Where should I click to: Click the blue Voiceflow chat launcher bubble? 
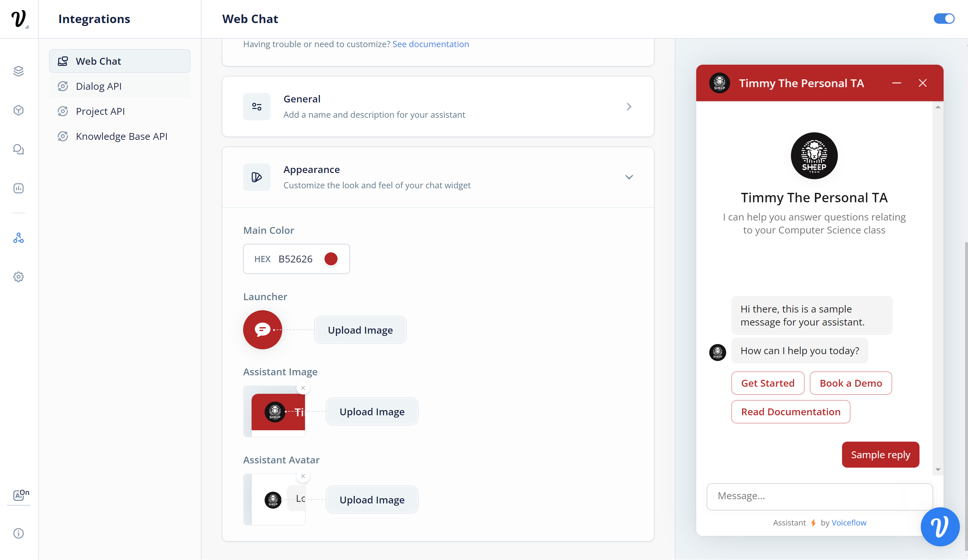[940, 527]
